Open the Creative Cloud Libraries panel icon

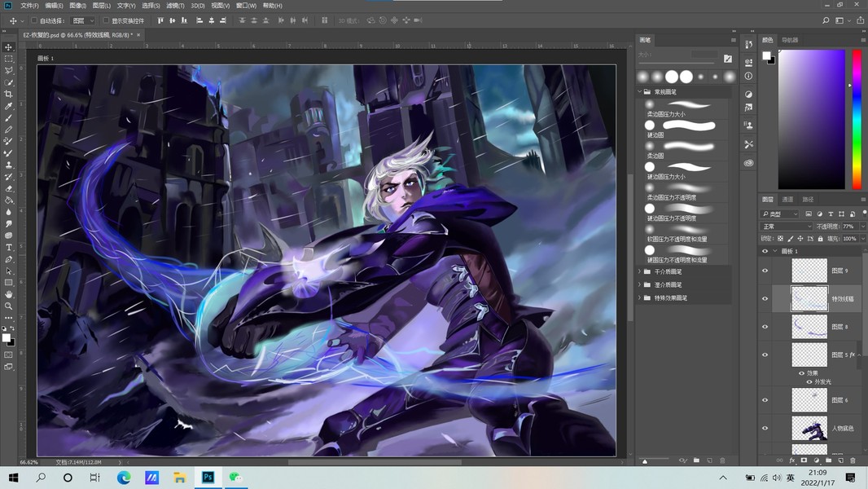(748, 163)
